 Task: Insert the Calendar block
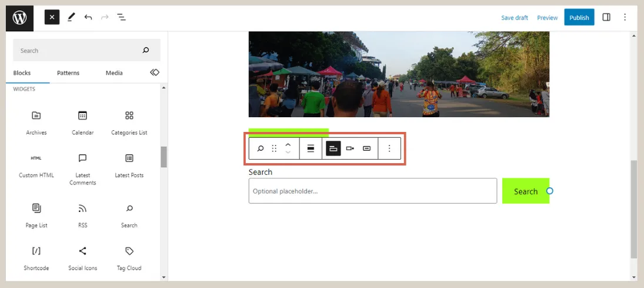pos(82,123)
